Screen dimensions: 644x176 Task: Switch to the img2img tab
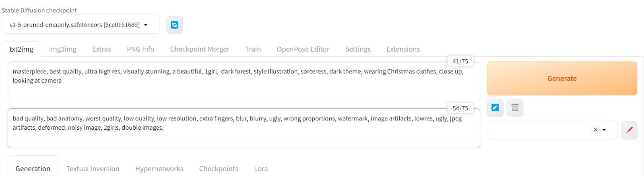(62, 49)
